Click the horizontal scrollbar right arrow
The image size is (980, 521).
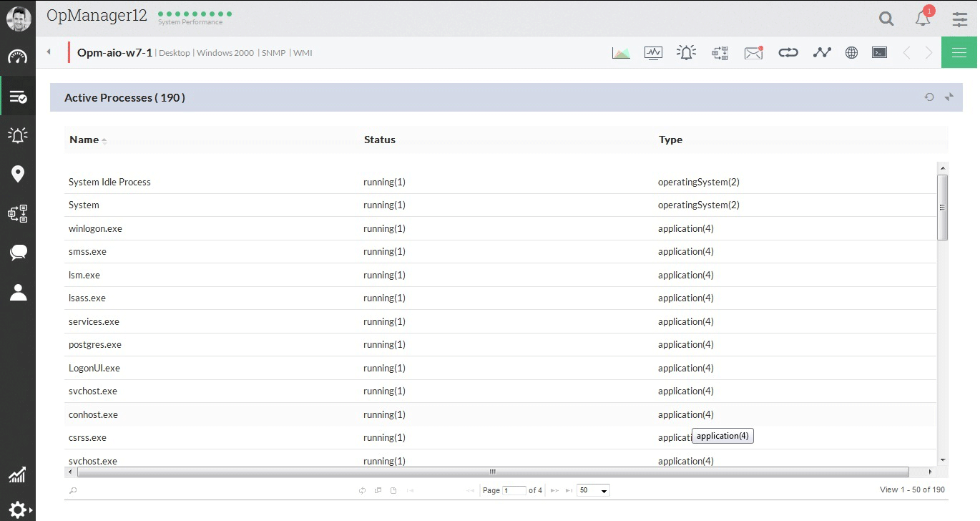[930, 472]
